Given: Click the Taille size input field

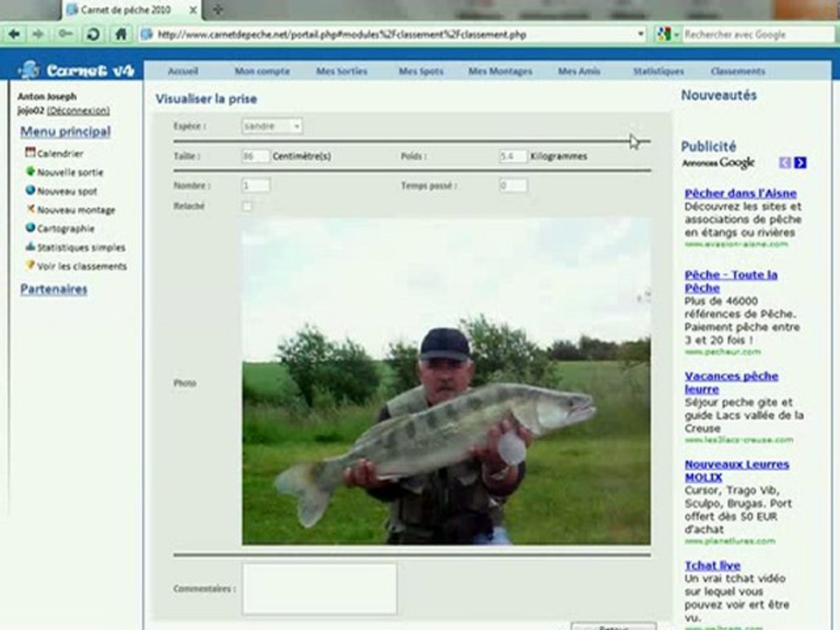Looking at the screenshot, I should [255, 156].
